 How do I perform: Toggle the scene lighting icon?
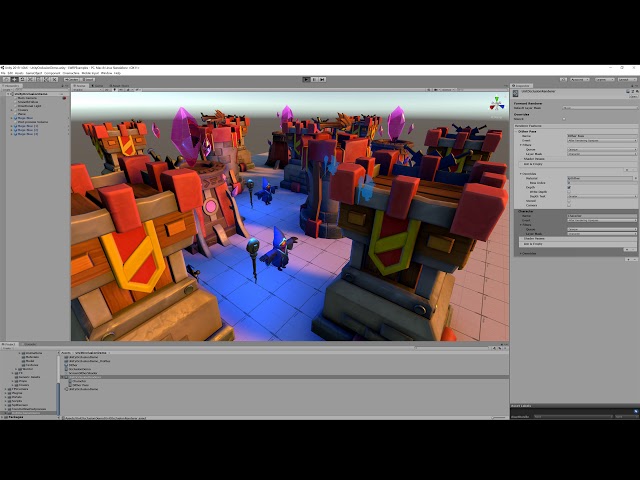click(115, 90)
